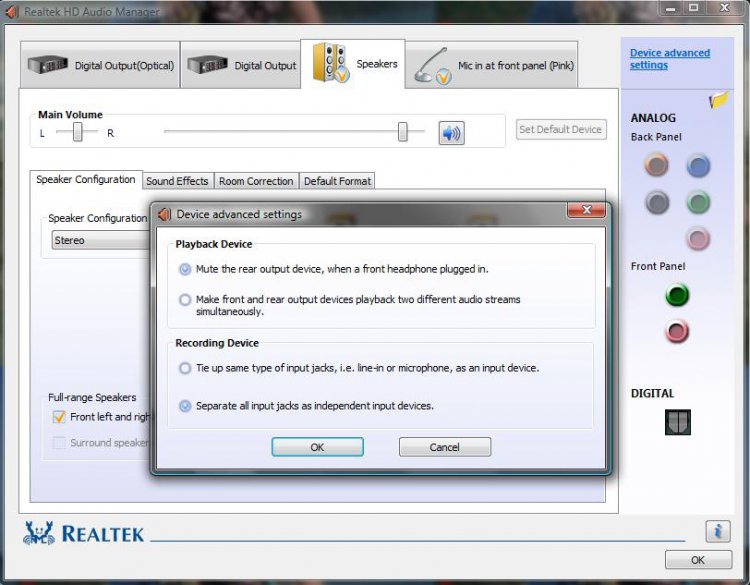Click the 'DIGITAL' heading

tap(652, 394)
